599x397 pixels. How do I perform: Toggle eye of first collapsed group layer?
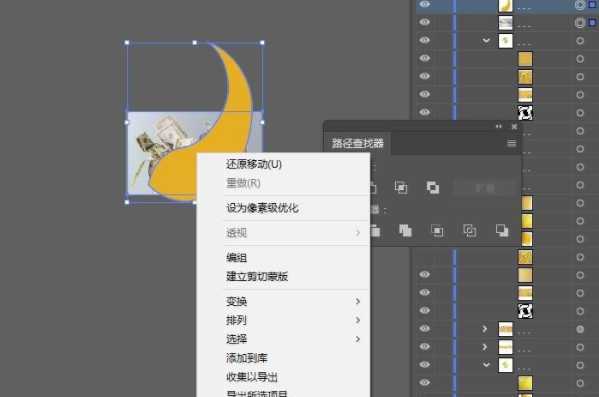(x=424, y=328)
